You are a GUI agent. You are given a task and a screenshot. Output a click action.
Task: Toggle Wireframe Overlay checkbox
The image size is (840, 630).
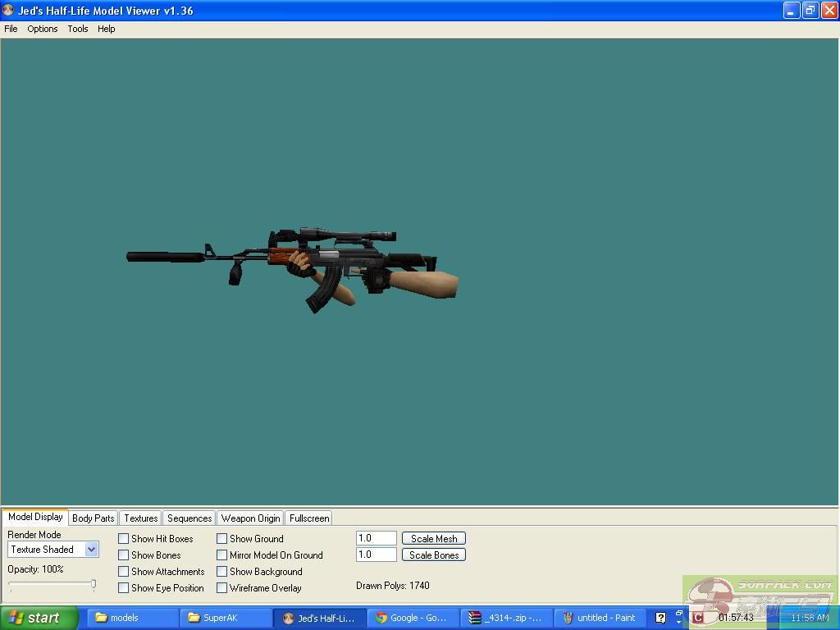click(221, 588)
